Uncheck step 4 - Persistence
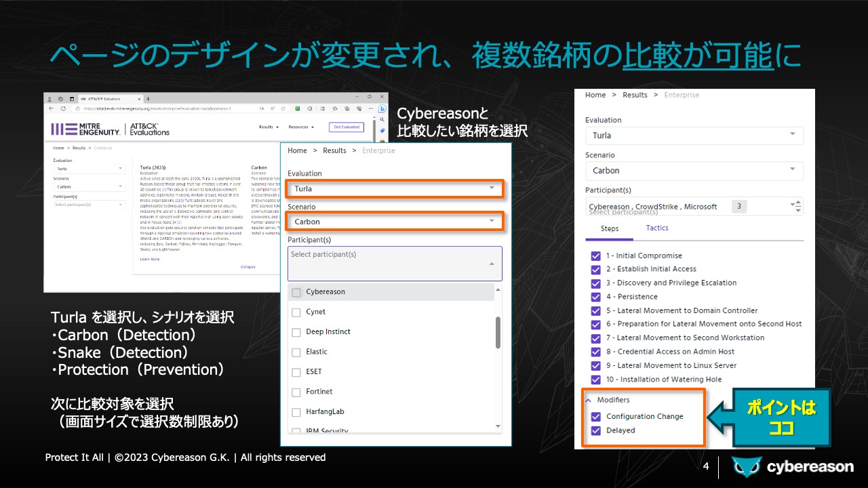 (596, 297)
